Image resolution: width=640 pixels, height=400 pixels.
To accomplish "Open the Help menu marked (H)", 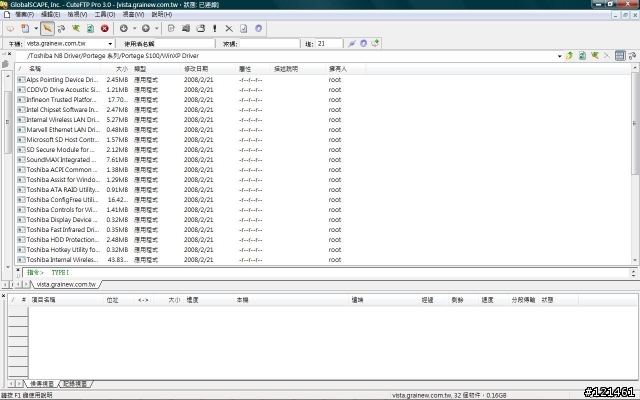I will tap(162, 14).
